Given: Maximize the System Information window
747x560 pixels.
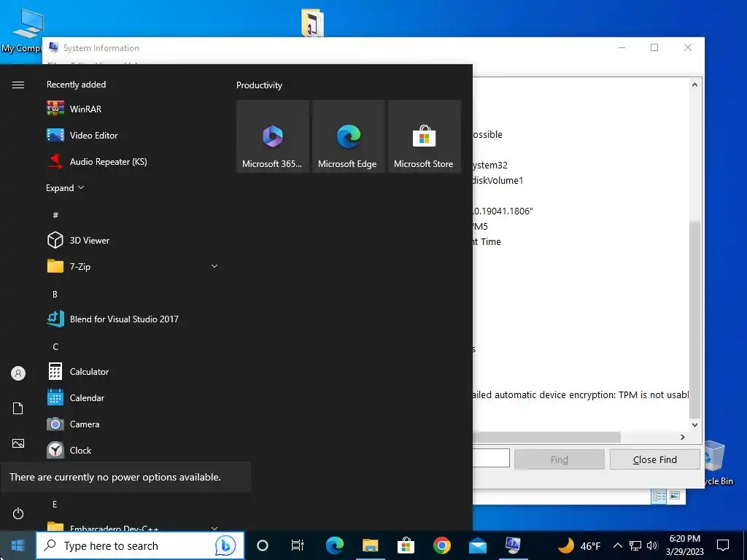Looking at the screenshot, I should (x=654, y=47).
